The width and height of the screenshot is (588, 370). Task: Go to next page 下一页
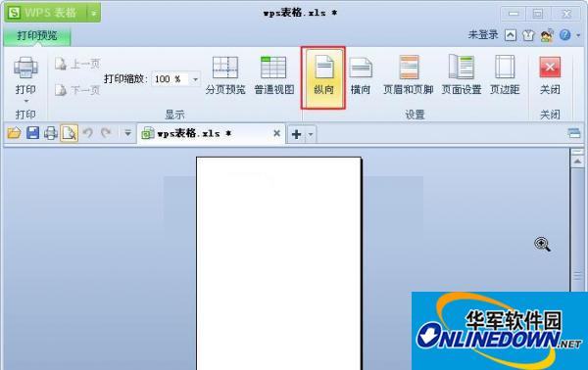tap(77, 90)
